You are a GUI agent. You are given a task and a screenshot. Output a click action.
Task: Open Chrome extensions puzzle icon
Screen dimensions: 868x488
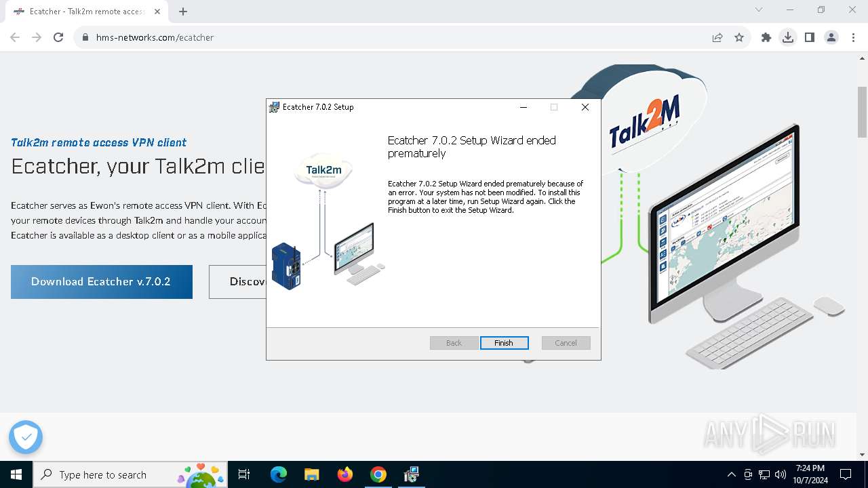[x=766, y=37]
